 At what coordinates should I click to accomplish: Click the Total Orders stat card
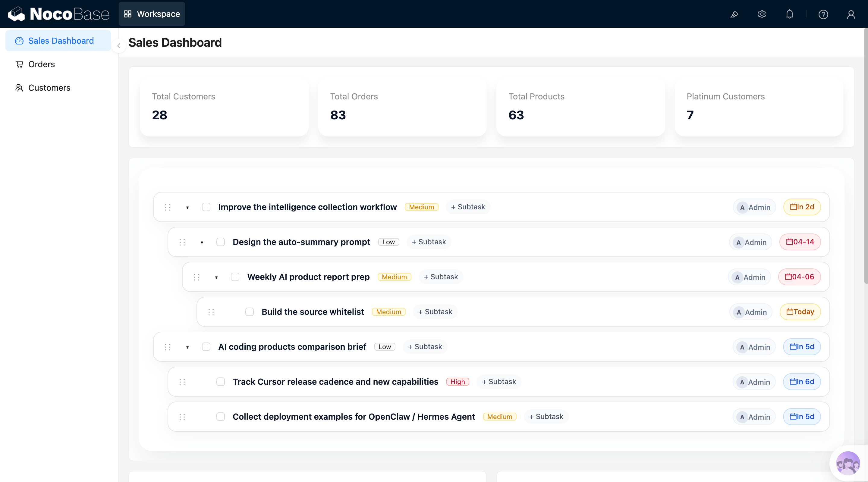pos(402,107)
